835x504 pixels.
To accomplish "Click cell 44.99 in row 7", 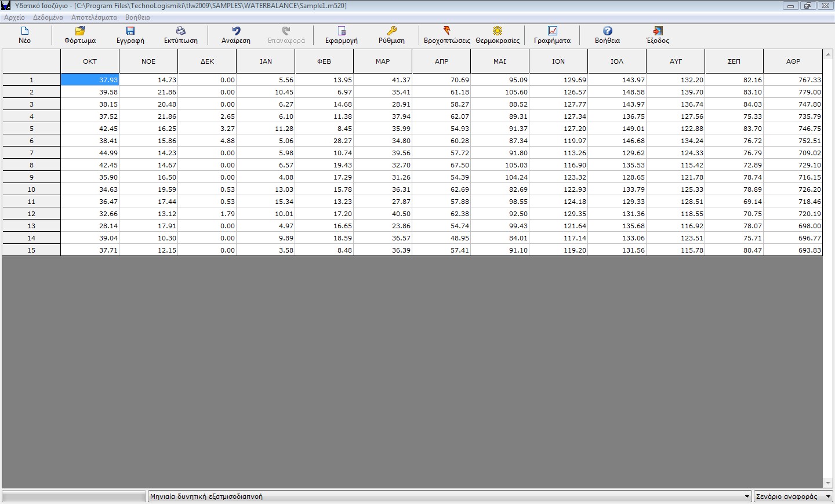I will (x=90, y=153).
